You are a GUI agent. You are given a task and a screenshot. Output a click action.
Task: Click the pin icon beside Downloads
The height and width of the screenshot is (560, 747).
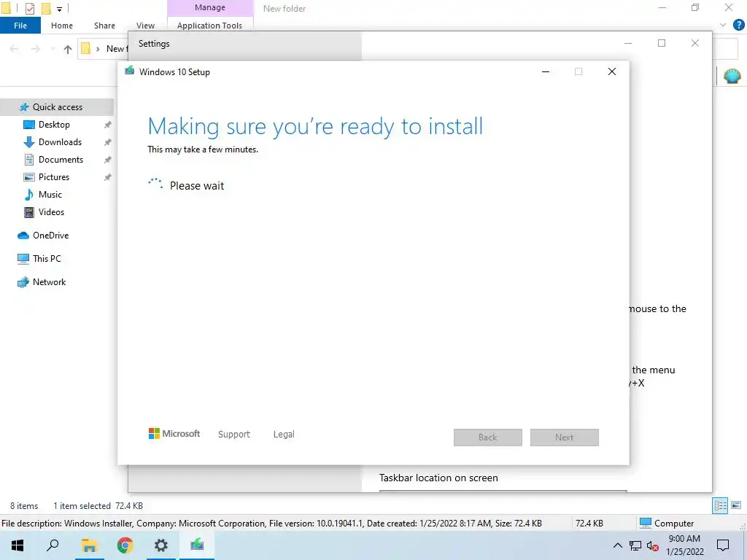pyautogui.click(x=108, y=142)
